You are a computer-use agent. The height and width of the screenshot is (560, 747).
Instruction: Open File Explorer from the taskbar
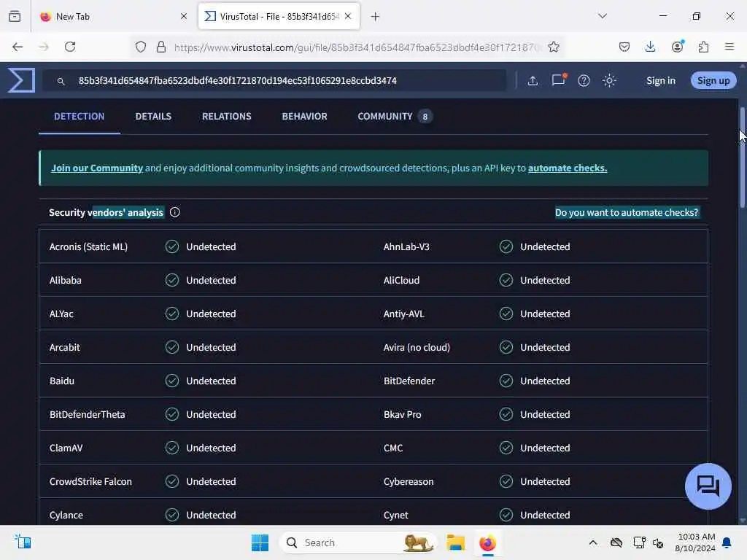(455, 542)
